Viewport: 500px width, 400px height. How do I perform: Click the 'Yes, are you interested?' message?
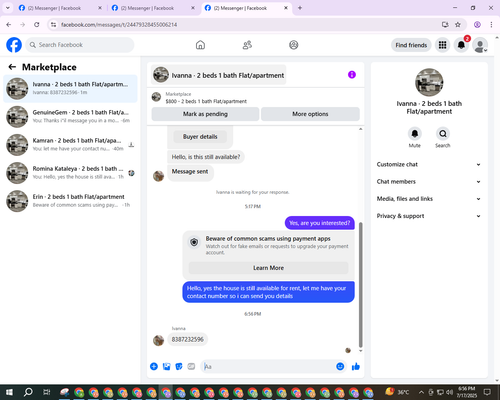320,223
